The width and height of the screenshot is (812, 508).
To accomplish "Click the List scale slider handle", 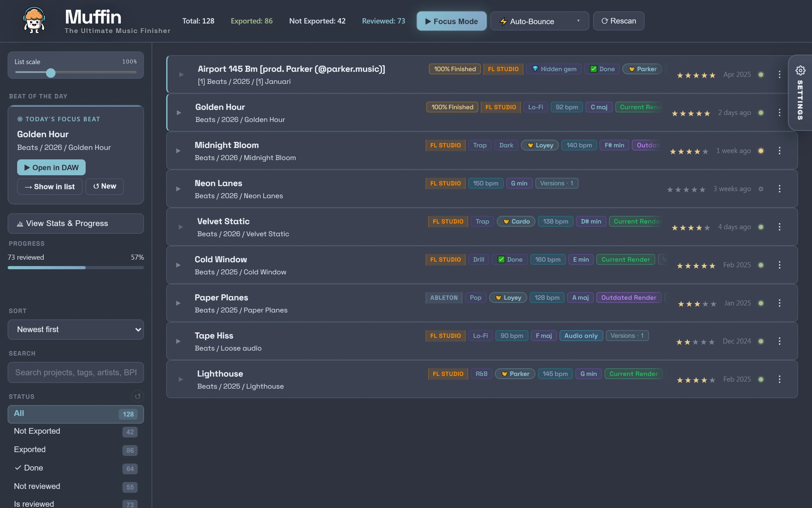I will pyautogui.click(x=51, y=73).
